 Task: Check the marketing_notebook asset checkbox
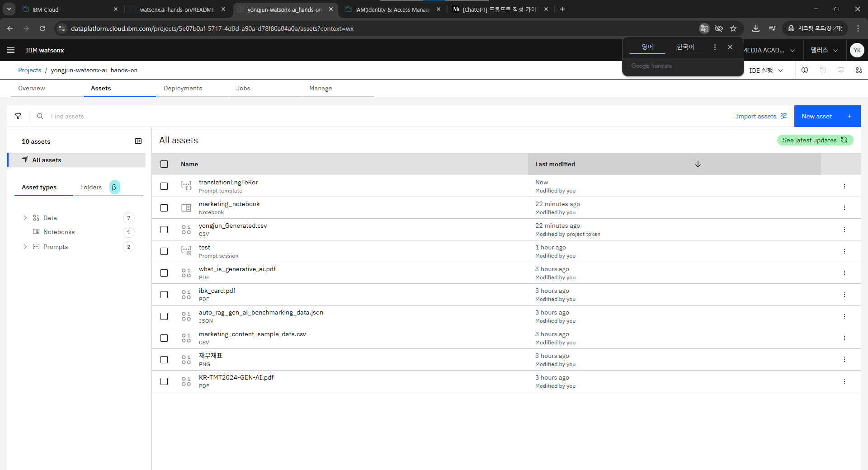pos(164,208)
